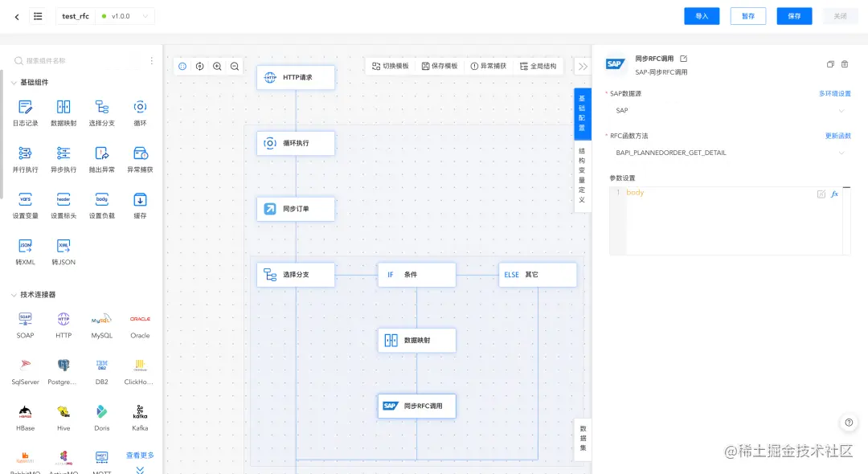Select the HTTP请求 node on canvas
The width and height of the screenshot is (868, 474).
coord(296,77)
